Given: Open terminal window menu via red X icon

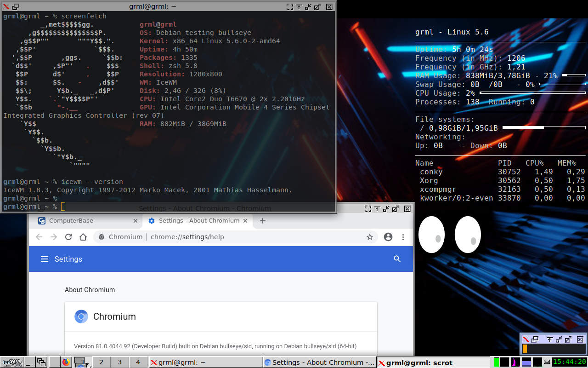Looking at the screenshot, I should pos(6,7).
